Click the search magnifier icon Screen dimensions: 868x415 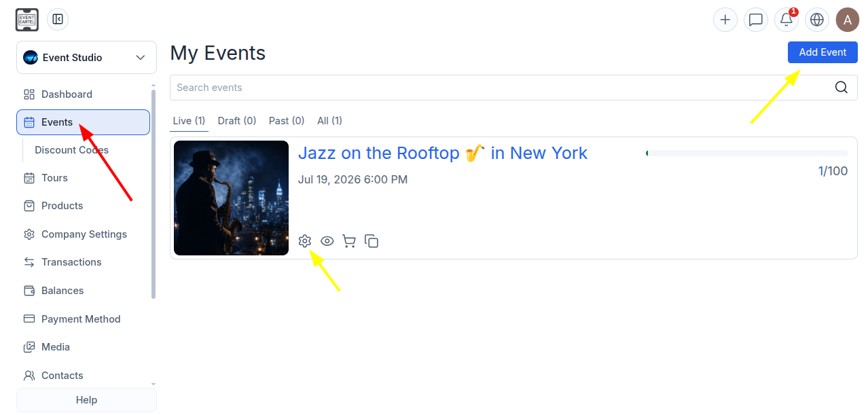pos(842,88)
